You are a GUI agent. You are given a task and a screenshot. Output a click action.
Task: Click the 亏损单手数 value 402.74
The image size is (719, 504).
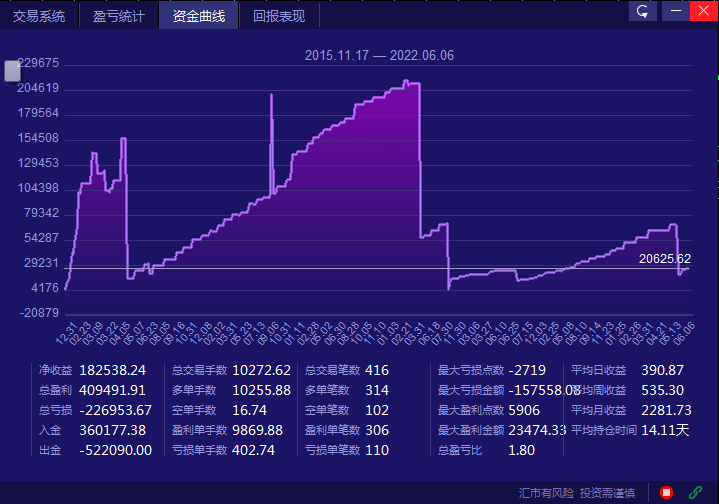pyautogui.click(x=253, y=450)
